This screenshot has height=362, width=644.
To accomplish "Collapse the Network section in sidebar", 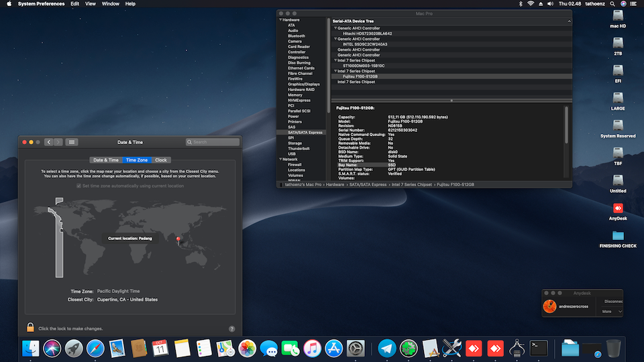I will pyautogui.click(x=280, y=159).
